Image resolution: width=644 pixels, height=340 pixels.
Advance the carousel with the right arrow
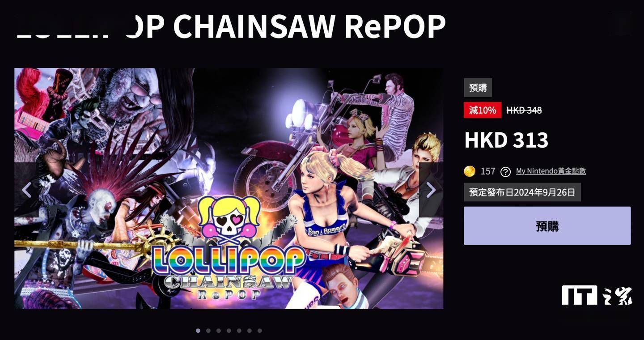pyautogui.click(x=431, y=190)
